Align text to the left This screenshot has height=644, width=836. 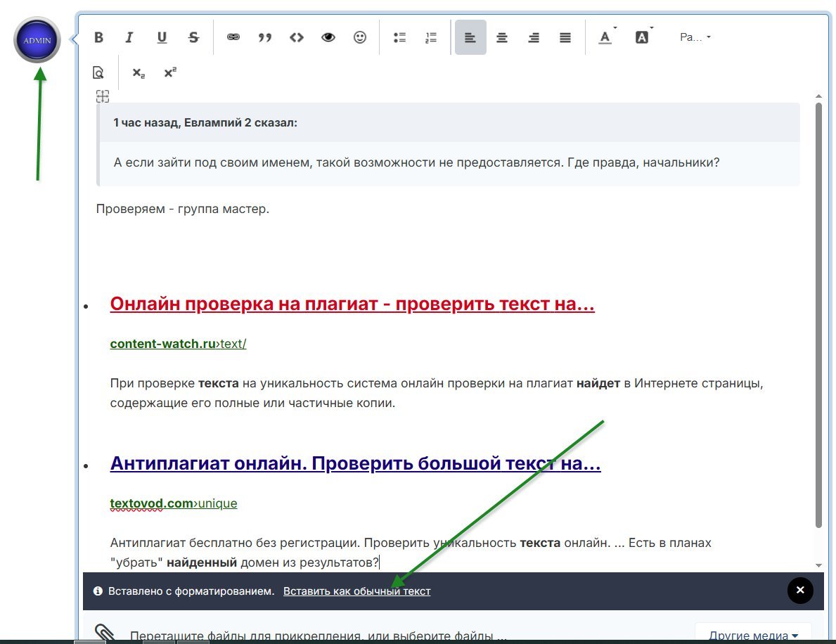click(470, 37)
